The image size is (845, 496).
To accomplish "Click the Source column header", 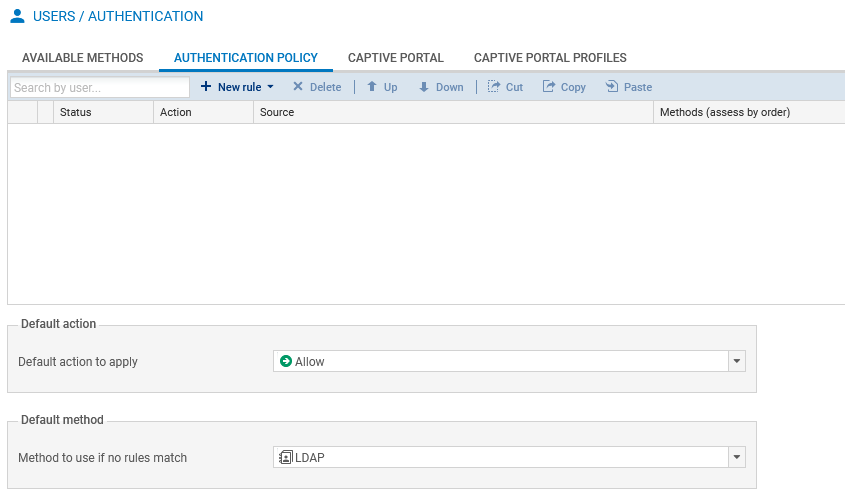I will (277, 112).
